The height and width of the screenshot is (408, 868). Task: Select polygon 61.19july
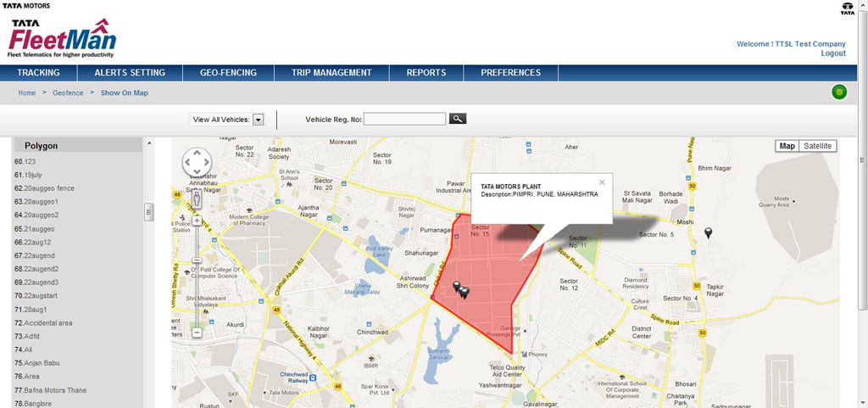pyautogui.click(x=28, y=175)
